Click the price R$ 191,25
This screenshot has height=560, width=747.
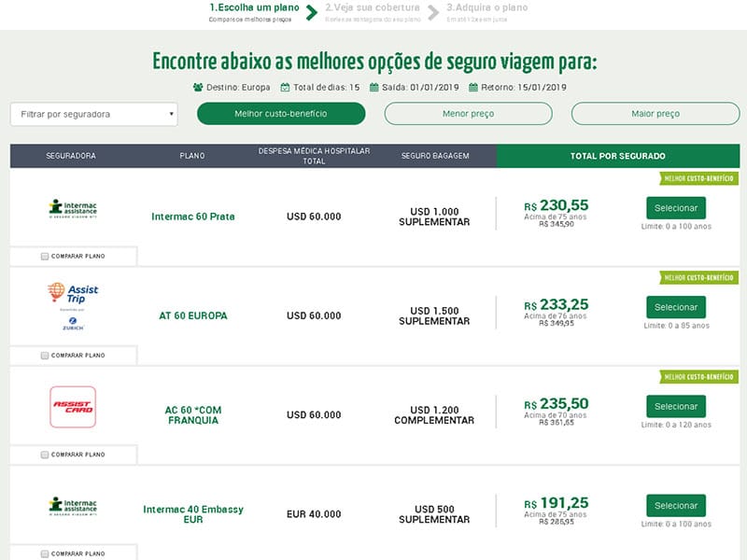point(556,503)
